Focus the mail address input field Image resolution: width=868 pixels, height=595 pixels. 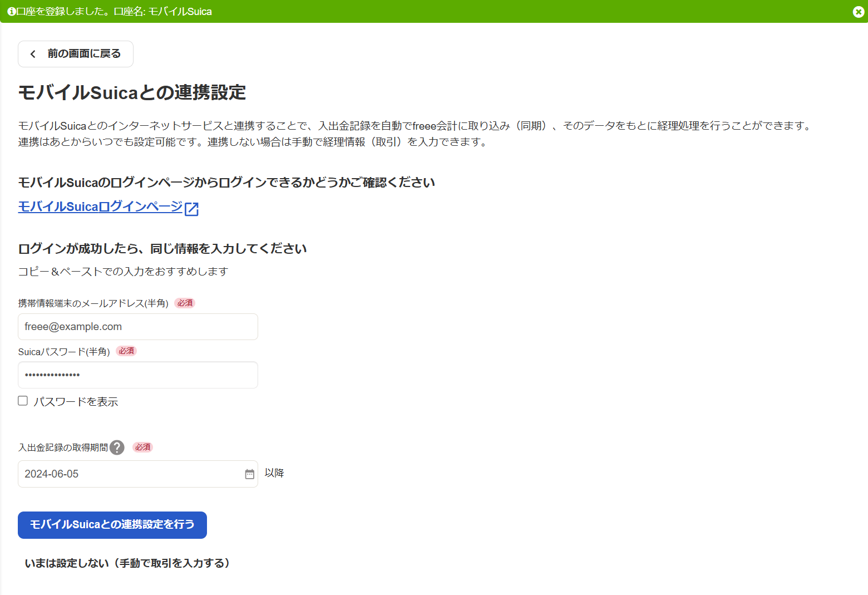click(x=138, y=327)
